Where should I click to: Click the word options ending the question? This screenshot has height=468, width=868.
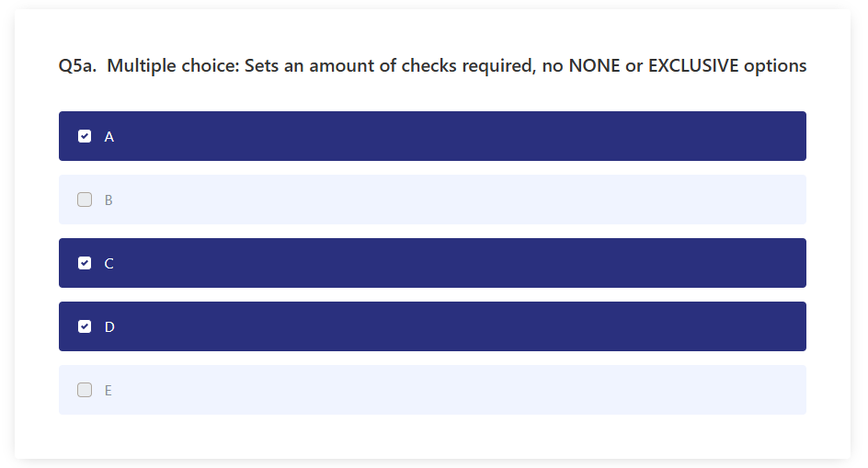[x=775, y=66]
